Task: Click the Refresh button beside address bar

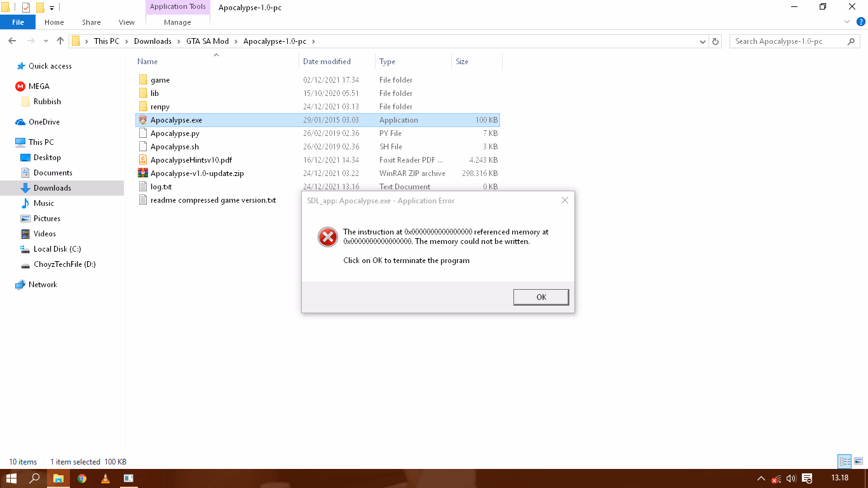Action: tap(715, 41)
